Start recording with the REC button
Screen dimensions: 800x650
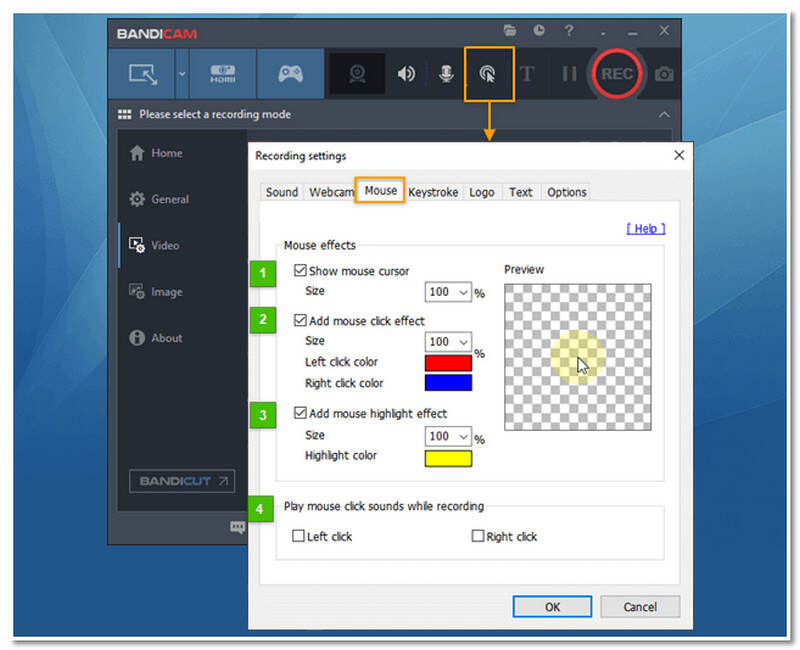(617, 74)
